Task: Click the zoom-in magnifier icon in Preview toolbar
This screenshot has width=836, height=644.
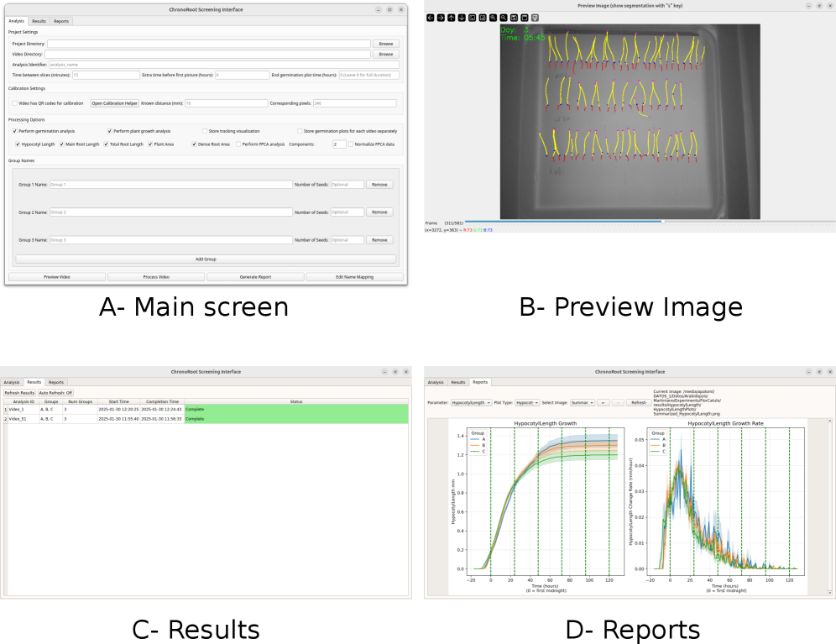Action: [x=494, y=18]
